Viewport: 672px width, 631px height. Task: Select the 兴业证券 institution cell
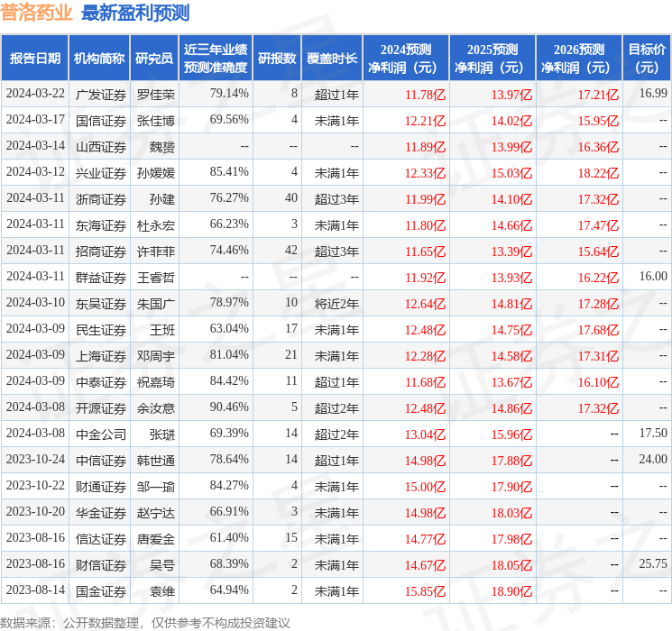pos(101,173)
